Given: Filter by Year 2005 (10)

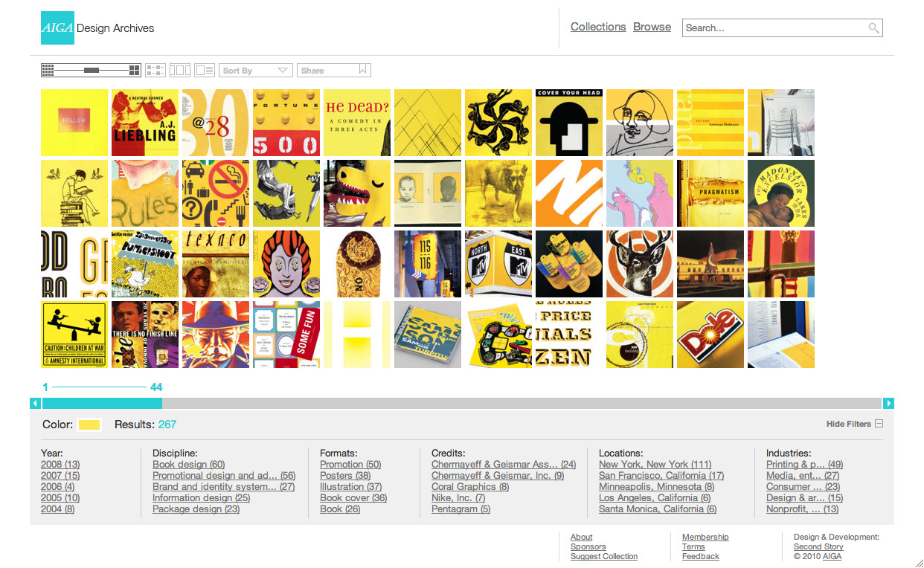Looking at the screenshot, I should (60, 498).
